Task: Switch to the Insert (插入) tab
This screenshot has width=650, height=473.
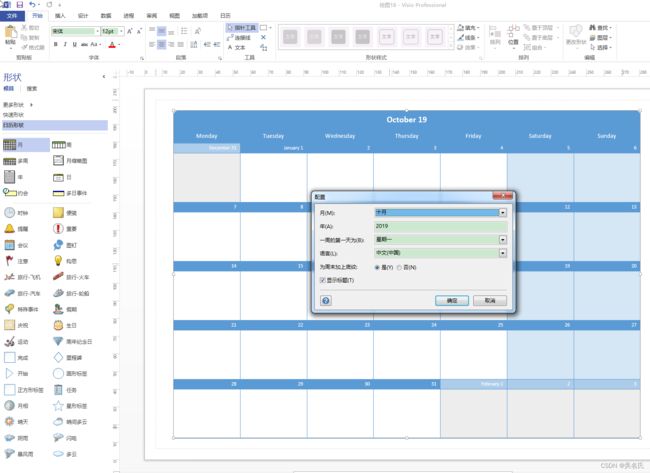Action: pos(60,16)
